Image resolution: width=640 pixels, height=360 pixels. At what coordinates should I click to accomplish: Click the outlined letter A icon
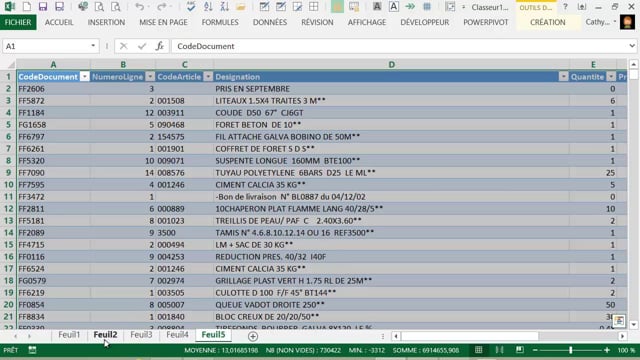tap(394, 7)
